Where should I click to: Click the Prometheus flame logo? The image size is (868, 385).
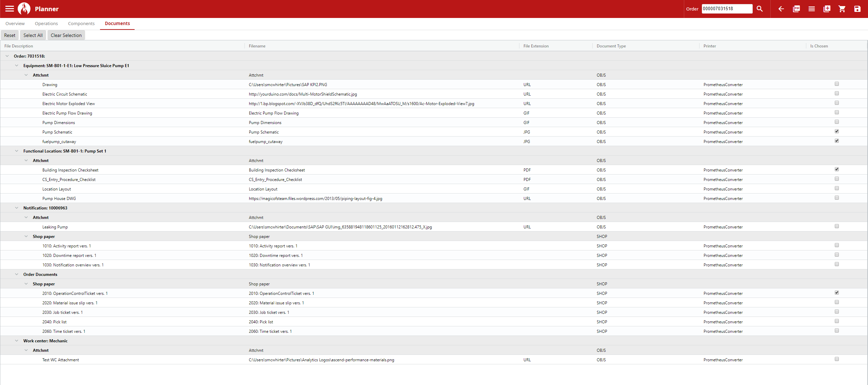pyautogui.click(x=24, y=8)
